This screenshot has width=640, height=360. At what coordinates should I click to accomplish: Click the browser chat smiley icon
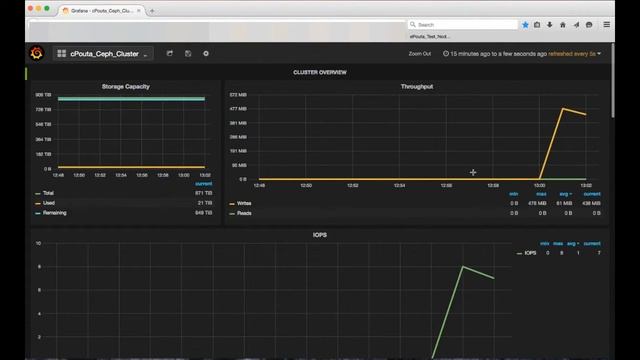point(589,25)
